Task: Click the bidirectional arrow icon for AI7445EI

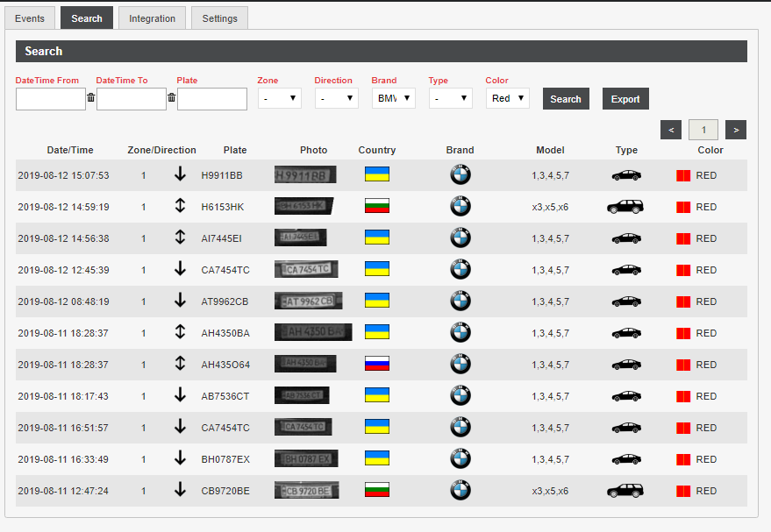Action: point(181,237)
